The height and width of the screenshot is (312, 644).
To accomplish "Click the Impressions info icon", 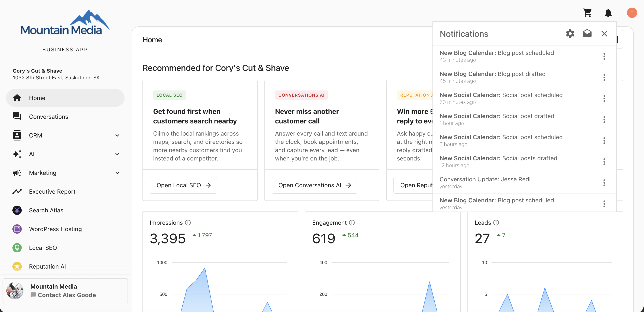I will pos(188,222).
